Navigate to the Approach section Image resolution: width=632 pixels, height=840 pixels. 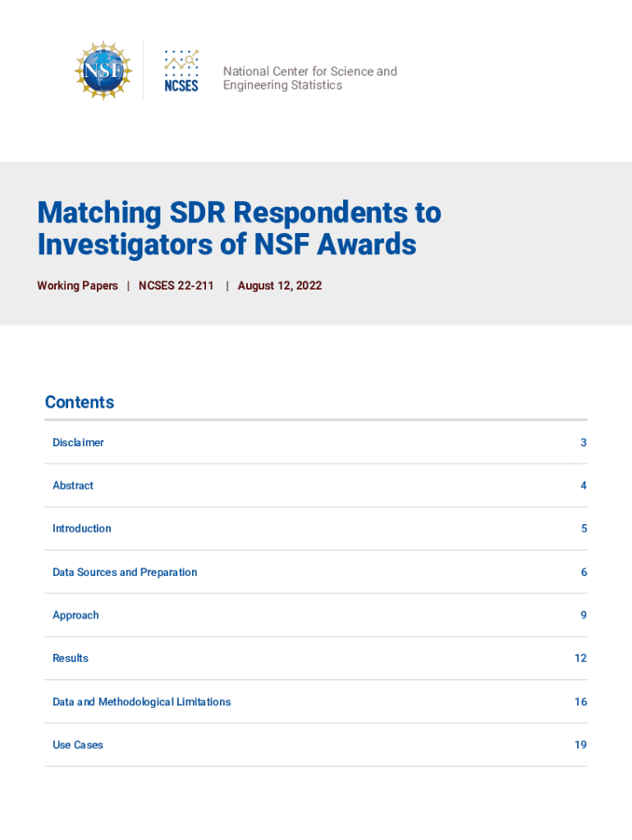point(76,615)
